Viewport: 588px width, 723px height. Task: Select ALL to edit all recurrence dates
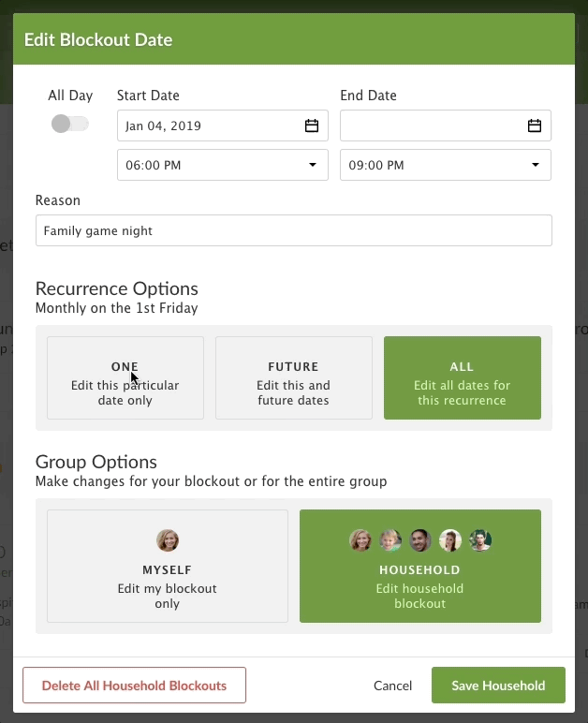click(x=463, y=377)
